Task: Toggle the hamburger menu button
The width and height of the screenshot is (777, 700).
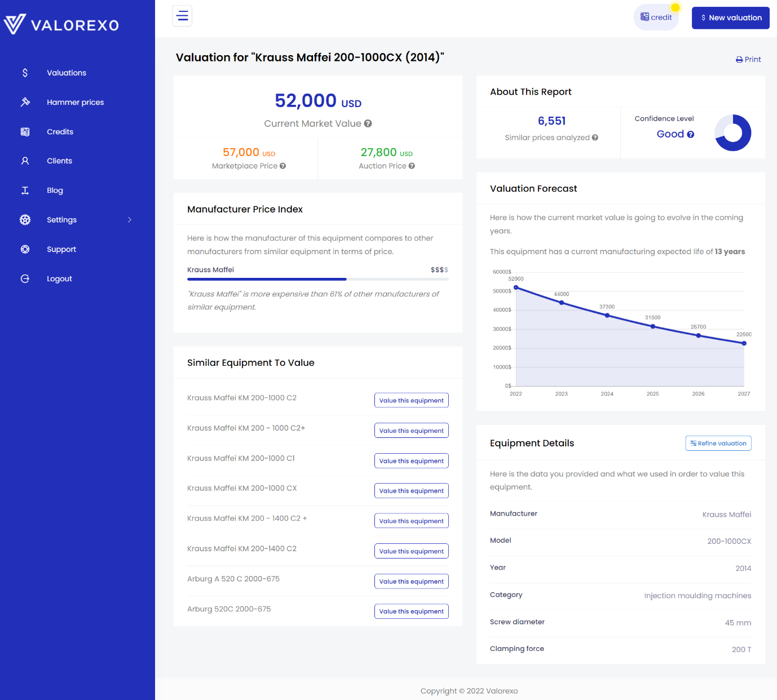Action: 182,16
